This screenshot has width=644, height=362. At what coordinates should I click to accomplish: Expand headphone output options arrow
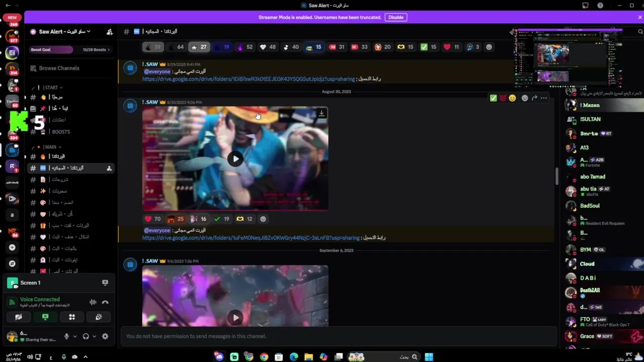click(94, 336)
